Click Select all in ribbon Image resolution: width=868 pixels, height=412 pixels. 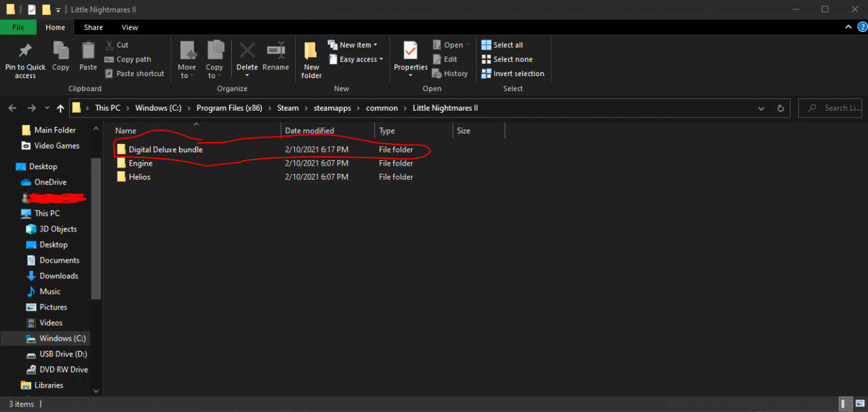tap(502, 45)
